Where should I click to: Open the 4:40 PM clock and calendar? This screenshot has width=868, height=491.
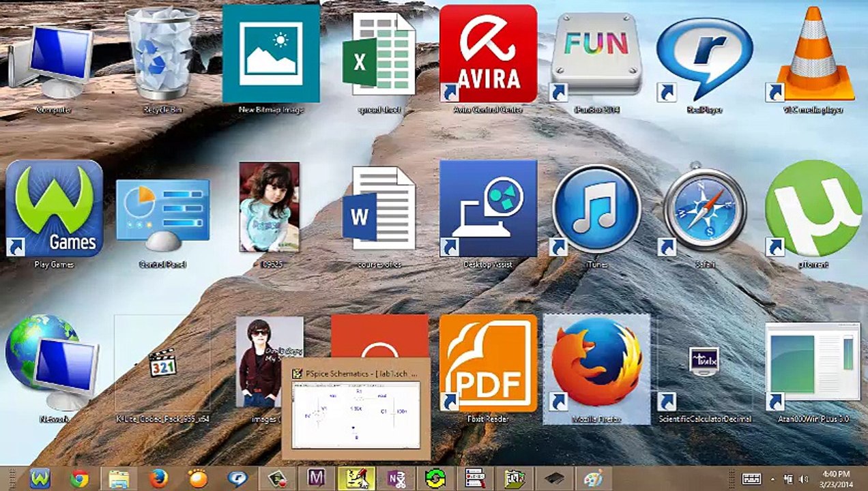coord(836,479)
